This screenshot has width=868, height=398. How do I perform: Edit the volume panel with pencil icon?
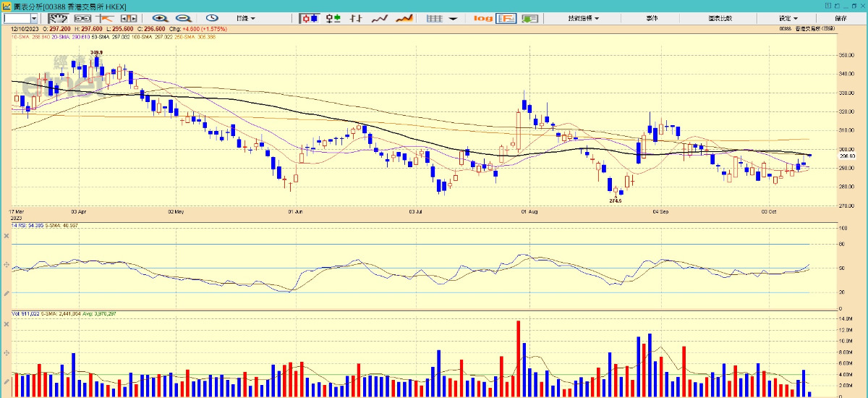7,381
